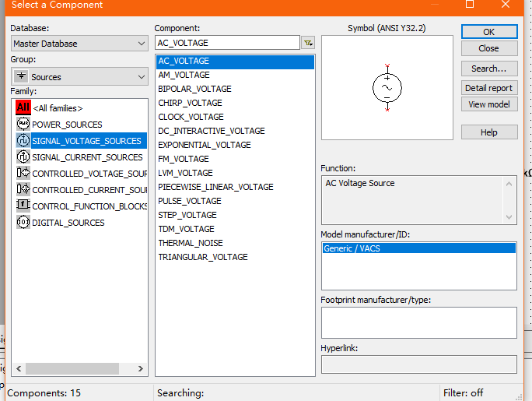
Task: Click the Sources group icon in dropdown
Action: (x=21, y=76)
